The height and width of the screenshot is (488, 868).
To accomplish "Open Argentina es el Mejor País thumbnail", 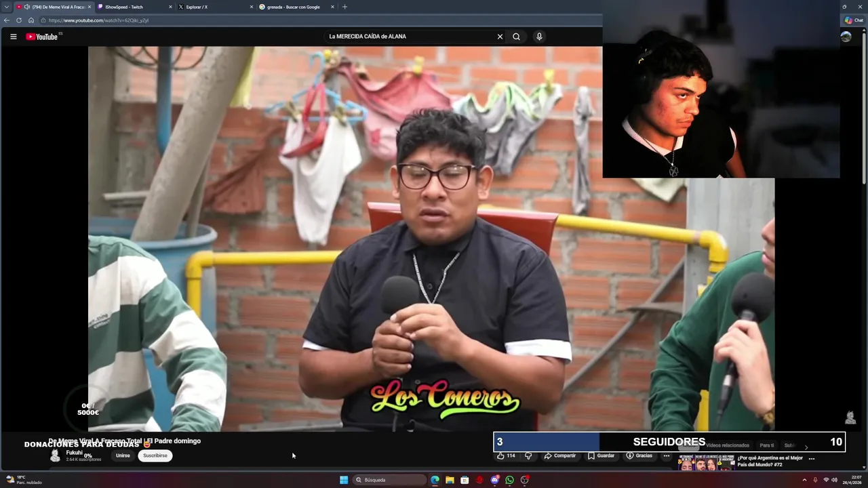I will [x=705, y=462].
